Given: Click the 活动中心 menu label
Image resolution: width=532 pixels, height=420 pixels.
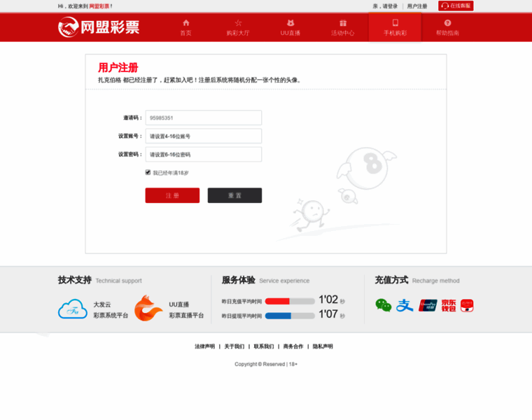Looking at the screenshot, I should [343, 33].
